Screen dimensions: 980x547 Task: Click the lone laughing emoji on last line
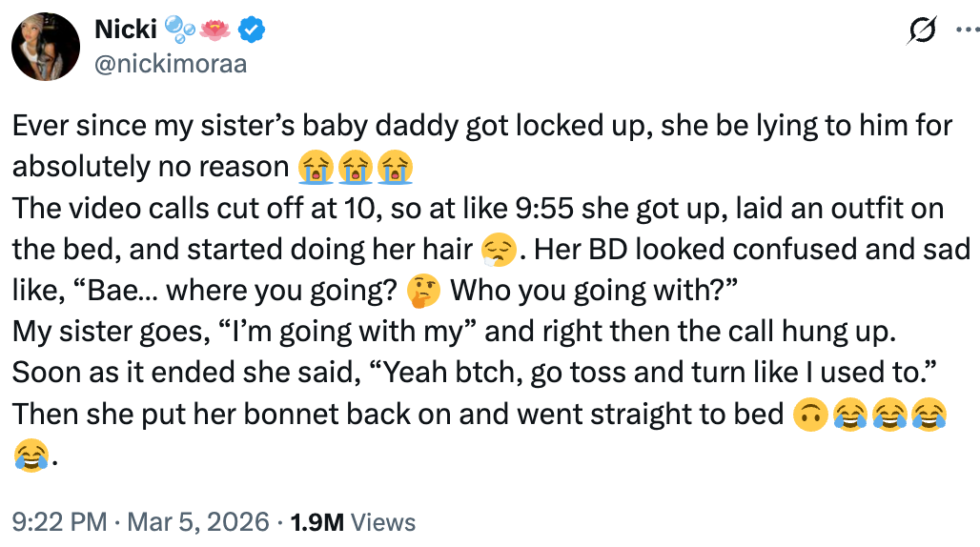[x=29, y=458]
